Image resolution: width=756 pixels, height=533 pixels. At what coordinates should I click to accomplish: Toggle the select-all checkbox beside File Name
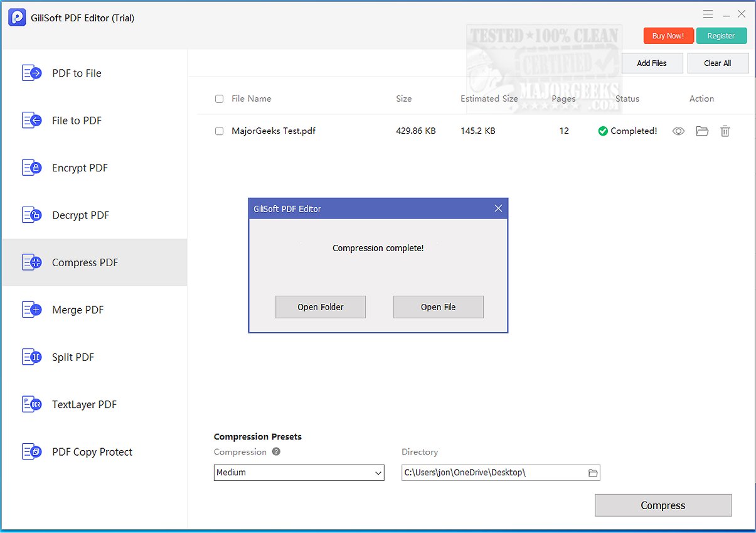tap(219, 99)
